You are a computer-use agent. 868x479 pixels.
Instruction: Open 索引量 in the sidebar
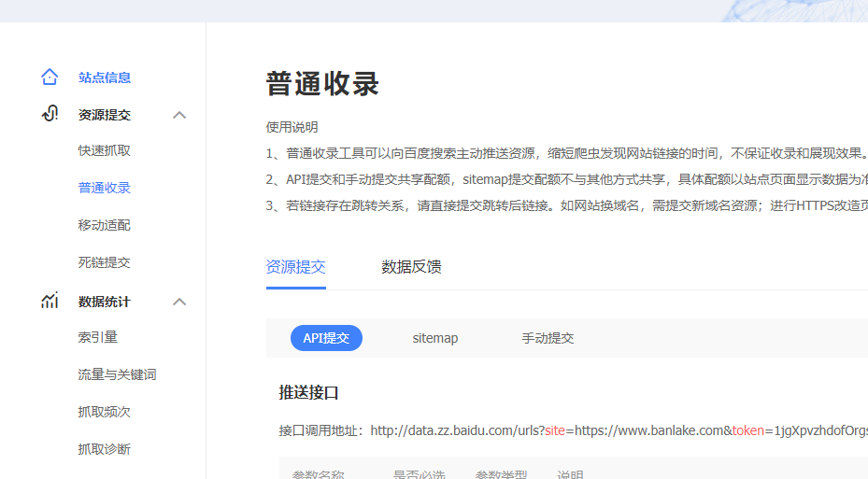coord(97,337)
